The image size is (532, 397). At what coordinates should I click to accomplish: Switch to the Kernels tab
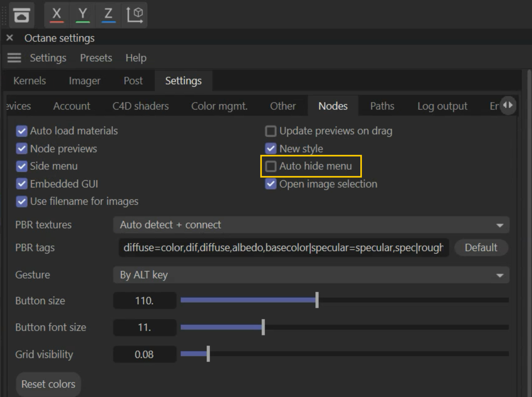point(30,81)
